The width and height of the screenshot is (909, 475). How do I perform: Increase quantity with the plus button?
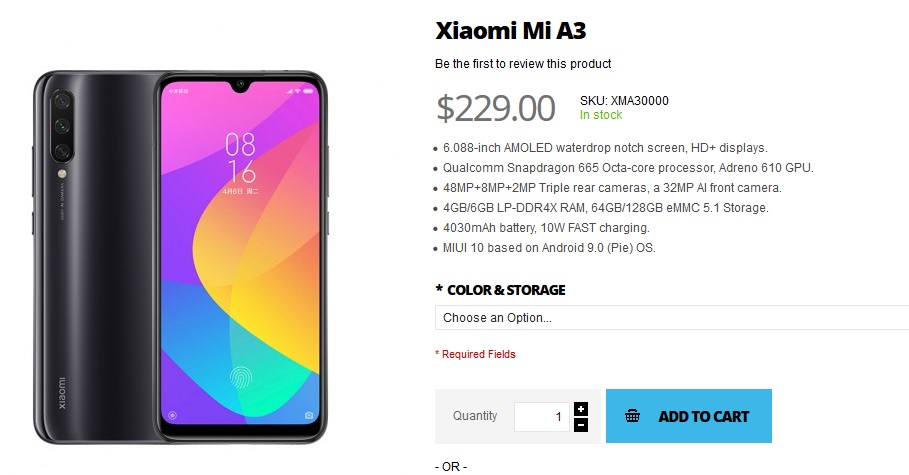(x=581, y=409)
